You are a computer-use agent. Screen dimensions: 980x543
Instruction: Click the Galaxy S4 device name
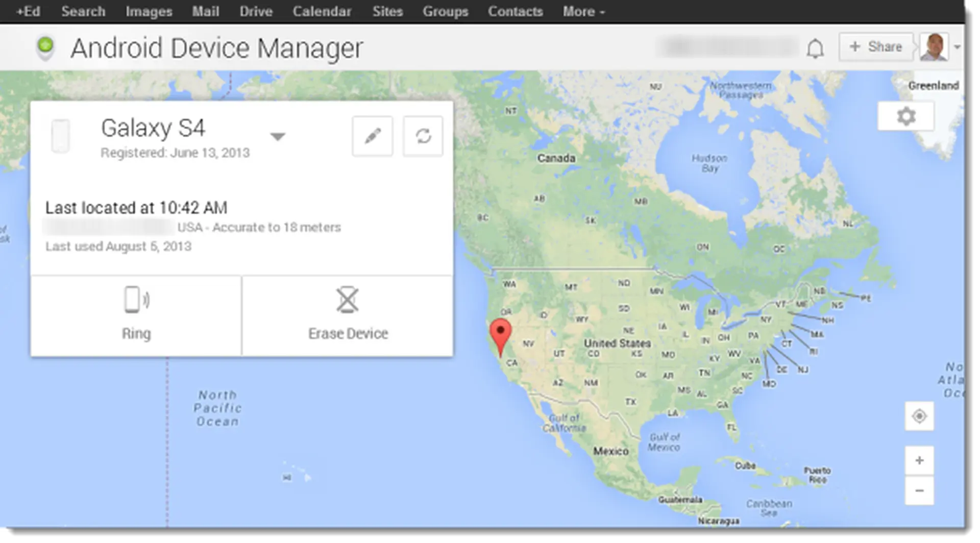(153, 128)
